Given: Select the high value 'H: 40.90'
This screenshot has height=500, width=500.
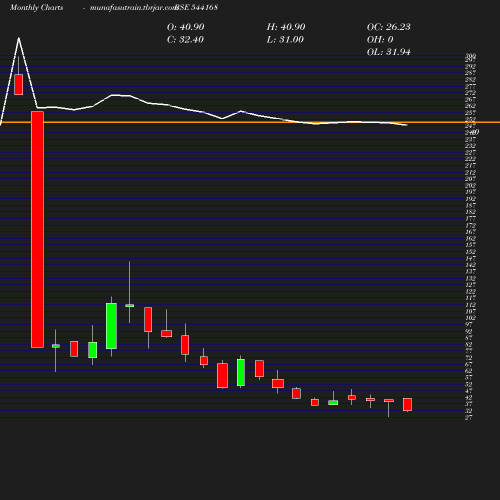Looking at the screenshot, I should pos(286,27).
